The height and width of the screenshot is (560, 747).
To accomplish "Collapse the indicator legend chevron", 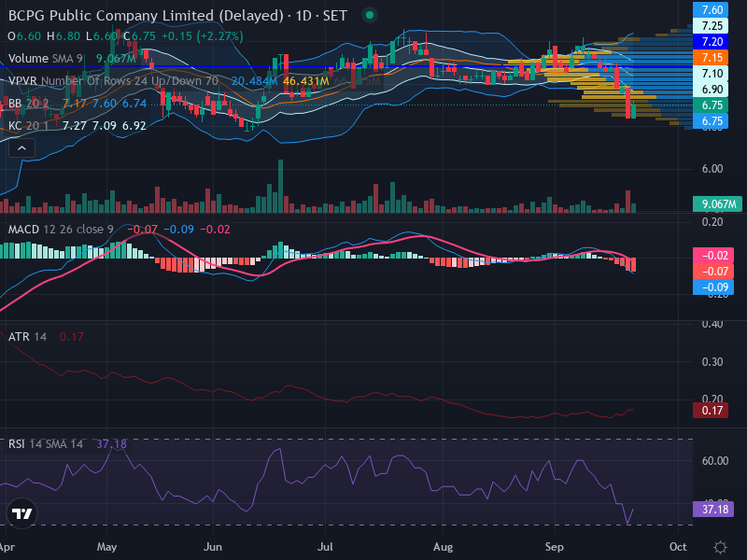I will tap(21, 148).
